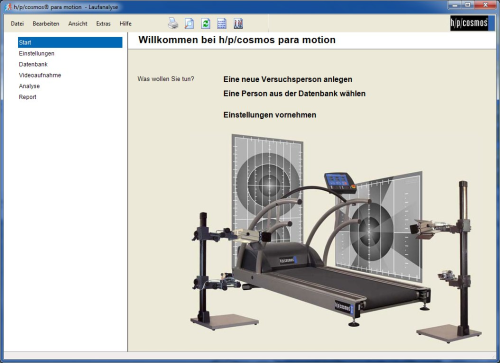This screenshot has height=363, width=500.
Task: Minimize the para motion window
Action: click(x=455, y=5)
